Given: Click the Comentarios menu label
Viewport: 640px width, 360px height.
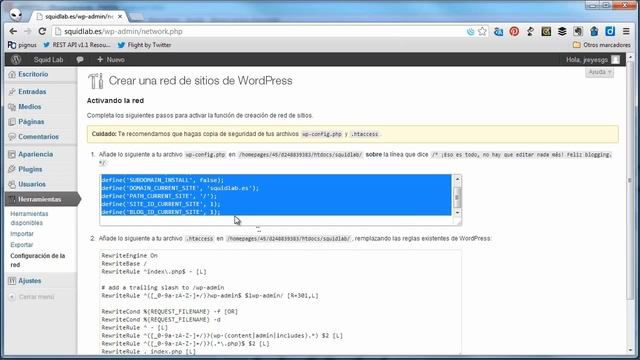Looking at the screenshot, I should [x=38, y=137].
